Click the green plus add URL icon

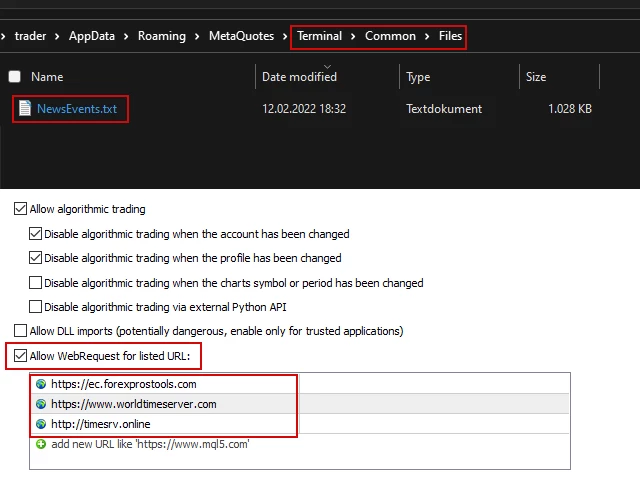click(x=41, y=444)
